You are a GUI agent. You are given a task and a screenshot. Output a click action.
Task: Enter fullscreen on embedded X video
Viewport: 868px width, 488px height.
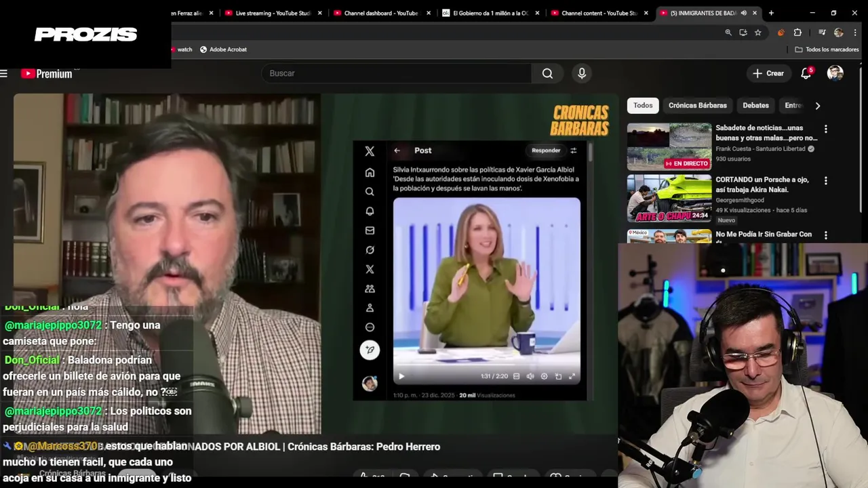(572, 376)
